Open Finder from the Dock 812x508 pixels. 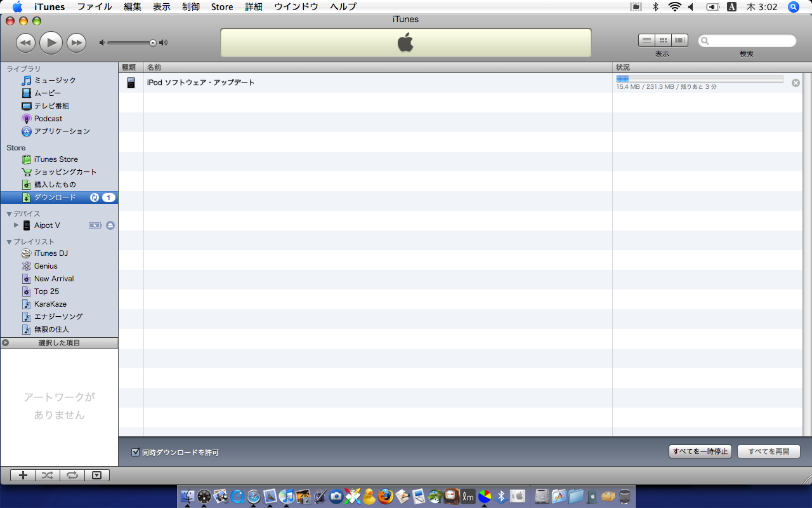(x=188, y=496)
